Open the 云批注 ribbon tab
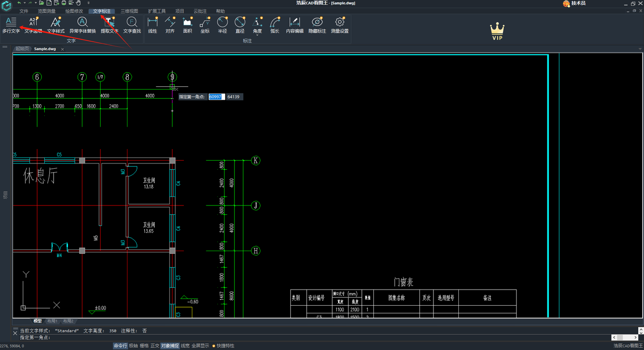The height and width of the screenshot is (350, 644). click(x=200, y=11)
